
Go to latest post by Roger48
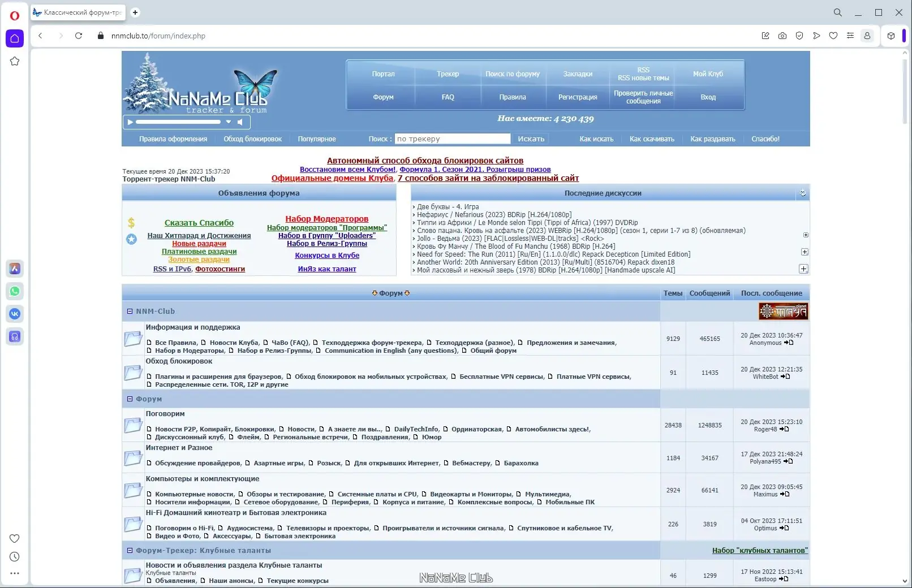pos(784,429)
